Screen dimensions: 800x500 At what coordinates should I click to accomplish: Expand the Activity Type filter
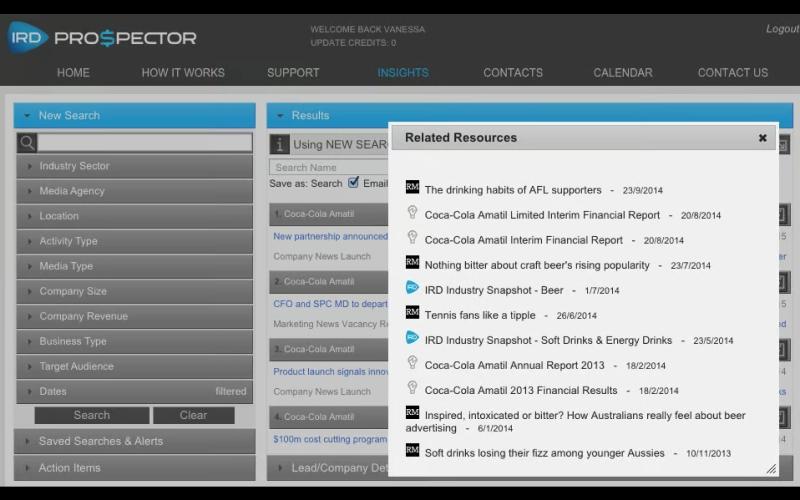[x=135, y=241]
